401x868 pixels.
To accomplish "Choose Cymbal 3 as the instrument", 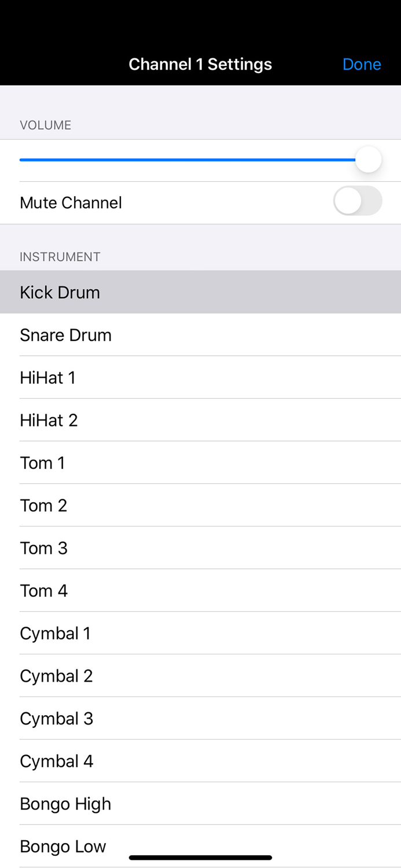I will coord(56,718).
